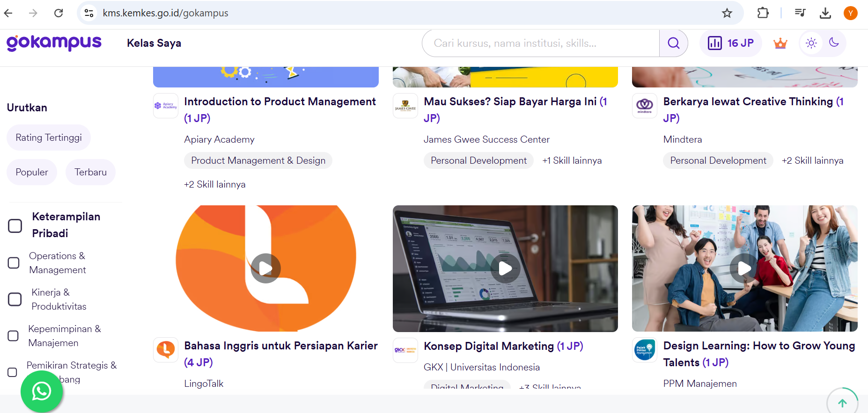
Task: Enable the Kinerja & Produktivitas filter
Action: (15, 299)
